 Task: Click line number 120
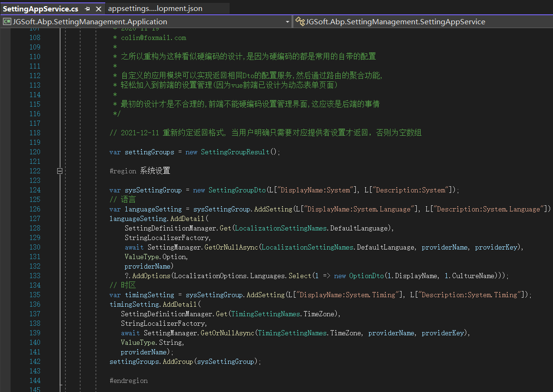pyautogui.click(x=35, y=152)
